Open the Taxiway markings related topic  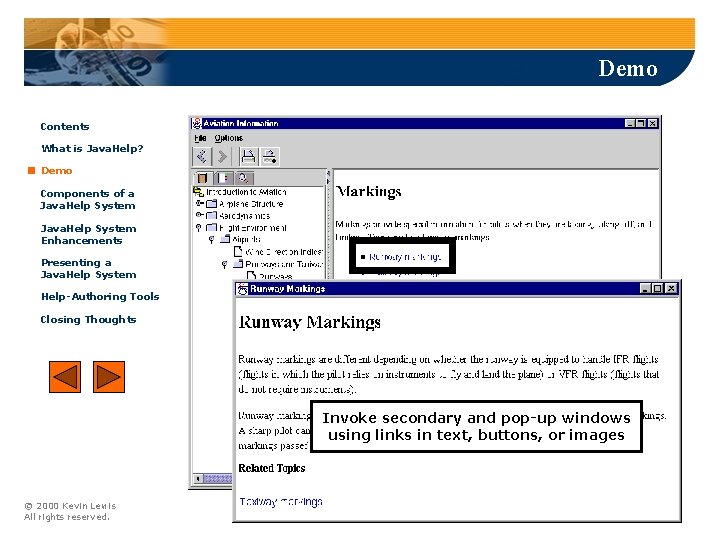pyautogui.click(x=281, y=501)
